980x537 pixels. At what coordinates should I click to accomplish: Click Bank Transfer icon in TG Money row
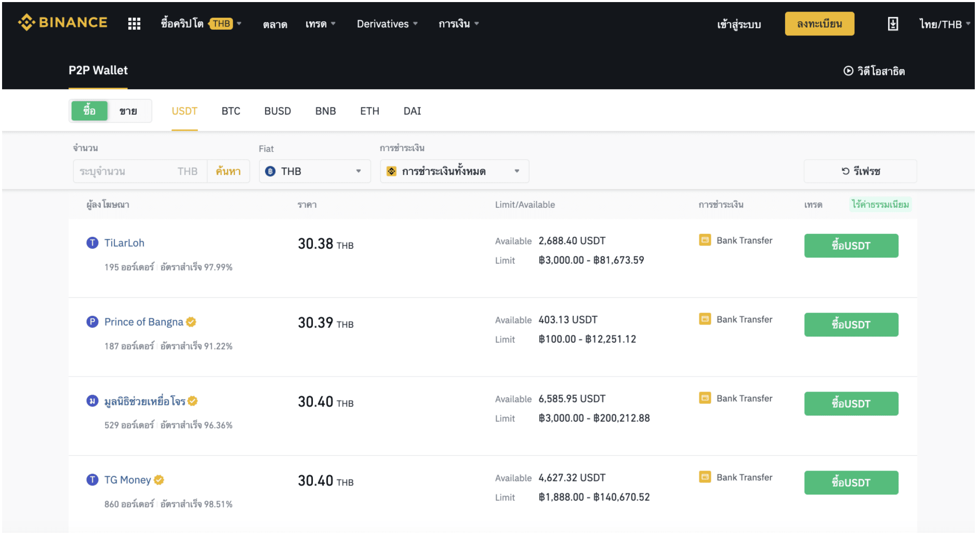[705, 477]
